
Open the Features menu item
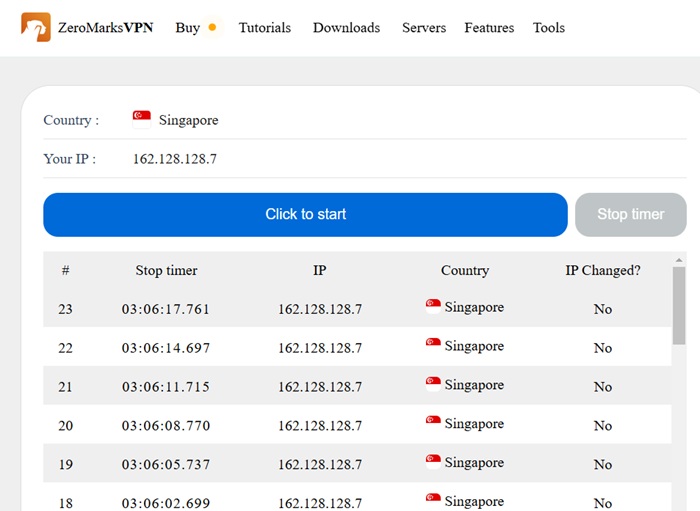(489, 28)
